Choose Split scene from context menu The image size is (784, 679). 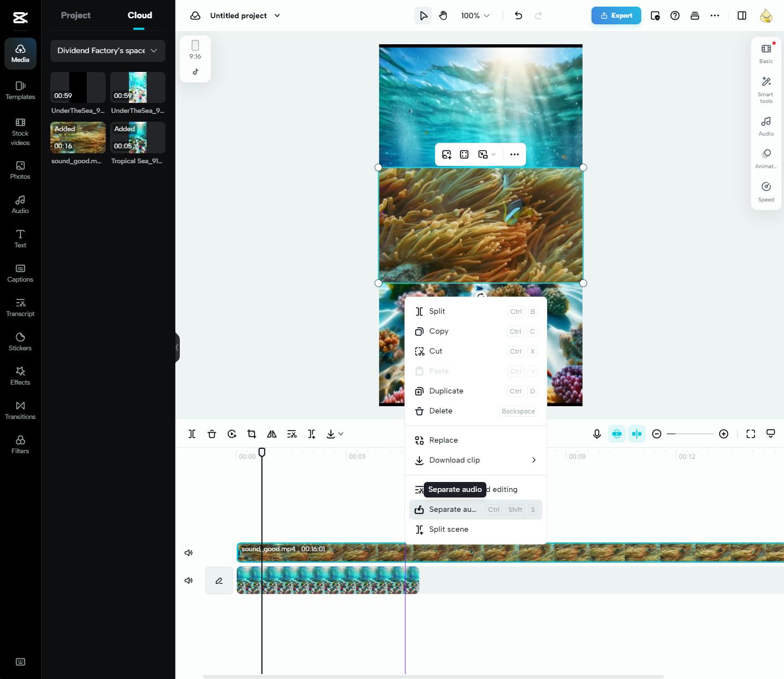[x=476, y=530]
